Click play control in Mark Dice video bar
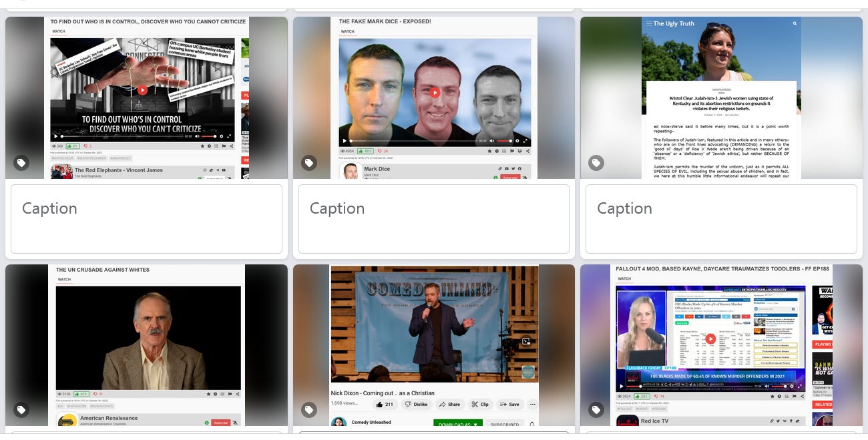868x440 pixels. [345, 141]
